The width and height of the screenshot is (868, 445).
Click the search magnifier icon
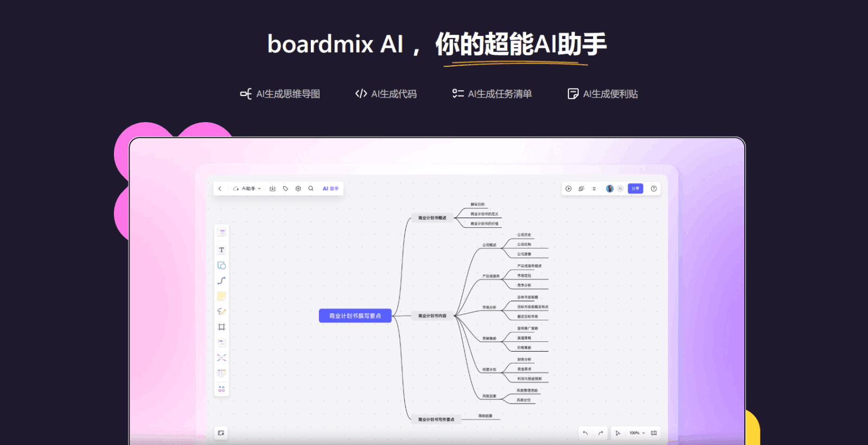tap(311, 189)
